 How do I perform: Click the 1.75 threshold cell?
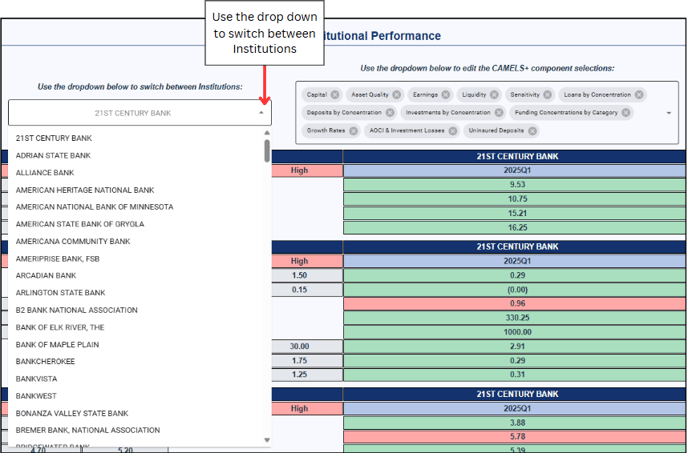pos(307,360)
